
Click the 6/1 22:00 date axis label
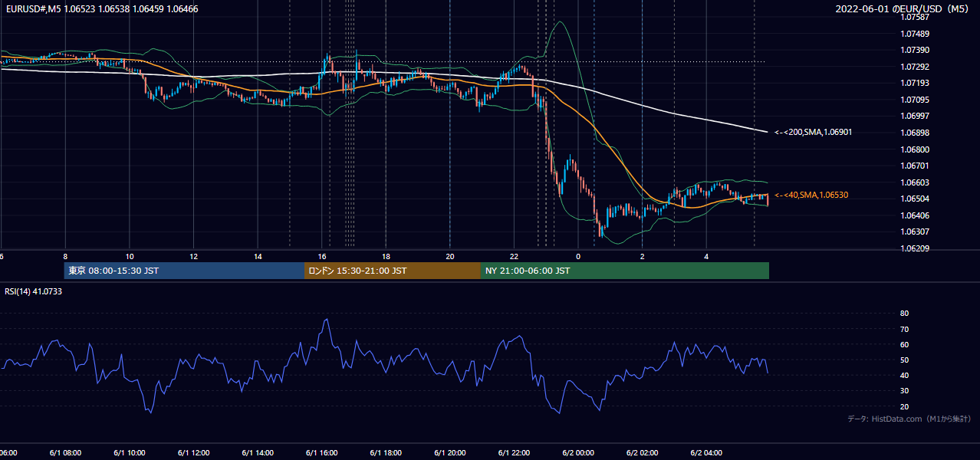click(514, 453)
